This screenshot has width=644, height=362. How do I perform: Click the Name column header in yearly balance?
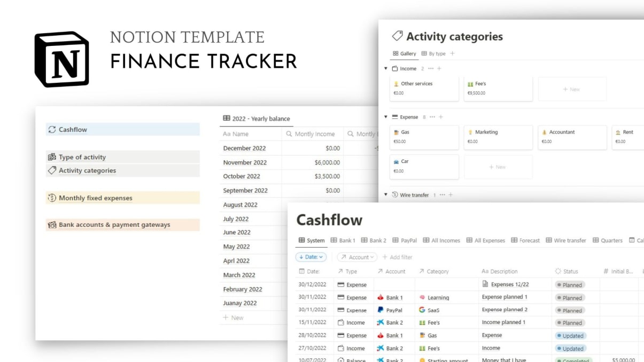coord(250,133)
